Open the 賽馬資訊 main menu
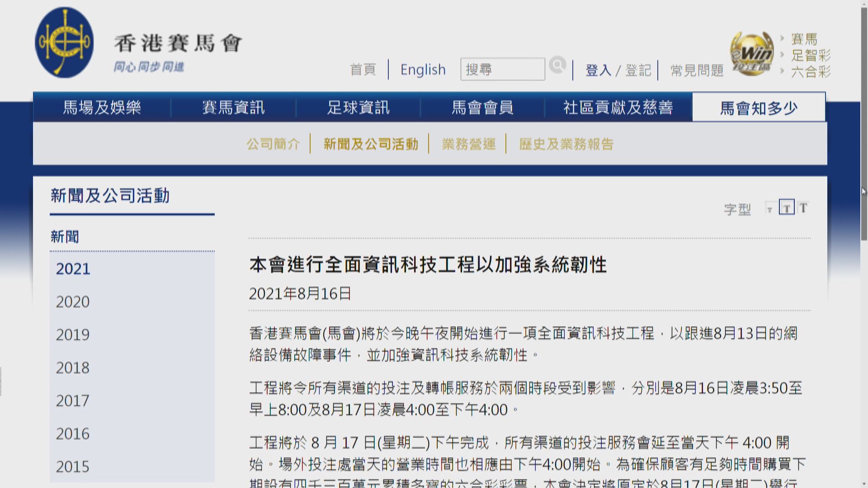This screenshot has width=868, height=488. [233, 108]
